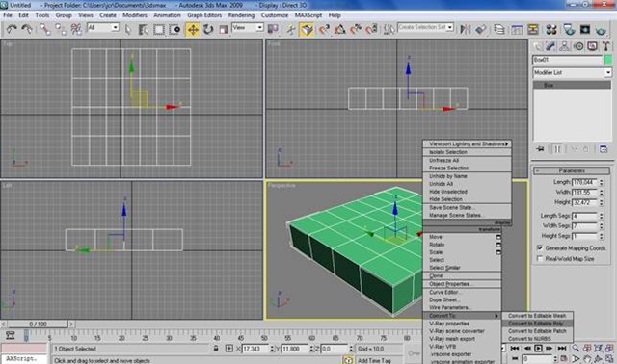This screenshot has width=617, height=364.
Task: Open the MAXScript menu
Action: coord(308,15)
